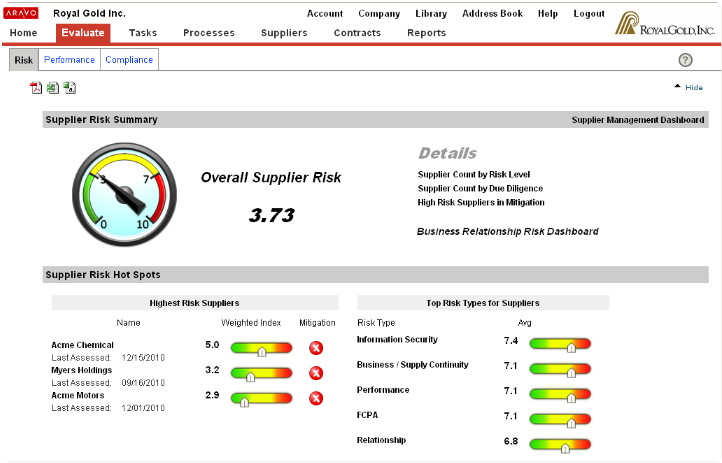Click the Acme Chemical weighted index slider
The height and width of the screenshot is (463, 722).
(x=262, y=348)
